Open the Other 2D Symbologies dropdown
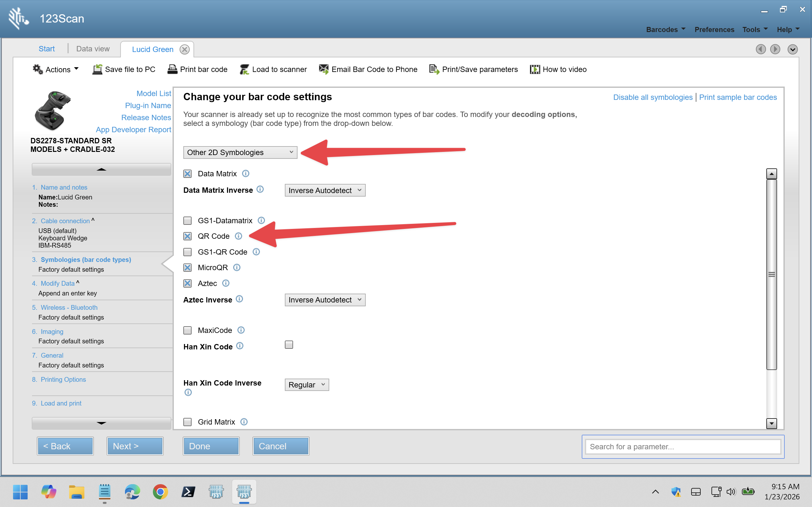The image size is (812, 507). tap(240, 153)
